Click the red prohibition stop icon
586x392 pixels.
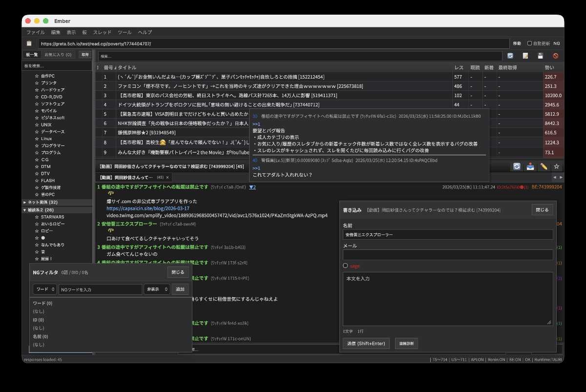(x=555, y=56)
